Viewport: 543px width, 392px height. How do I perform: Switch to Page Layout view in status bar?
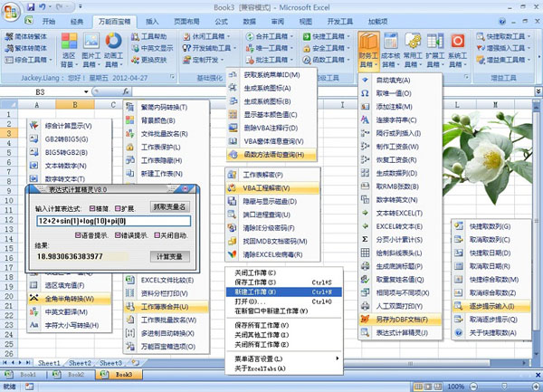[428, 387]
